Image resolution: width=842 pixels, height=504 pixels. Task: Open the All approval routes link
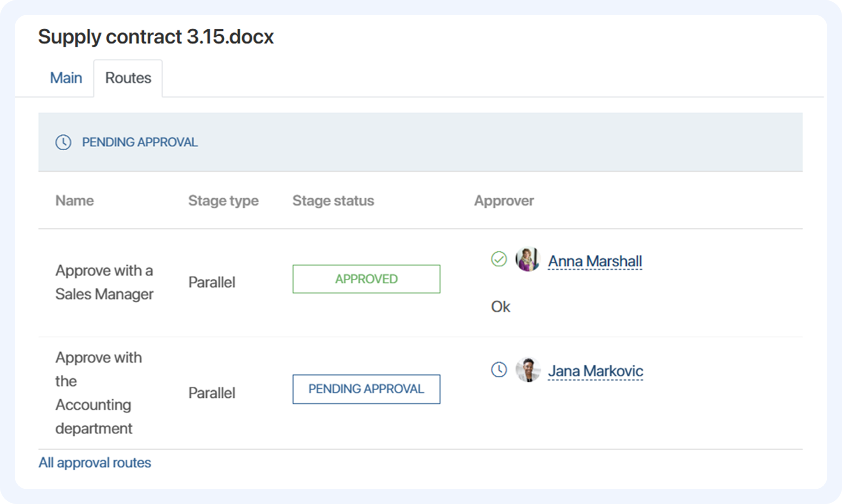(x=94, y=463)
